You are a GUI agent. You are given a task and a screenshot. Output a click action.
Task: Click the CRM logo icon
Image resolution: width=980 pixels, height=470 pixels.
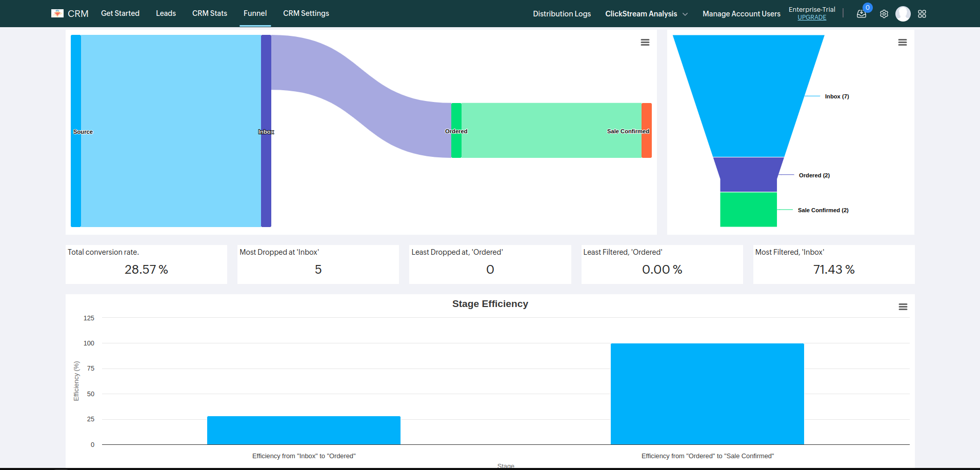[x=57, y=13]
